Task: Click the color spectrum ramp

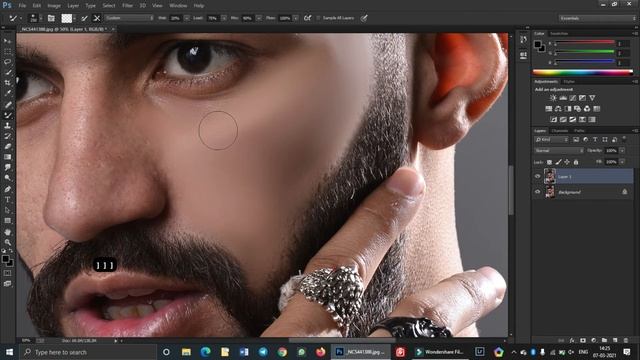Action: coord(583,72)
